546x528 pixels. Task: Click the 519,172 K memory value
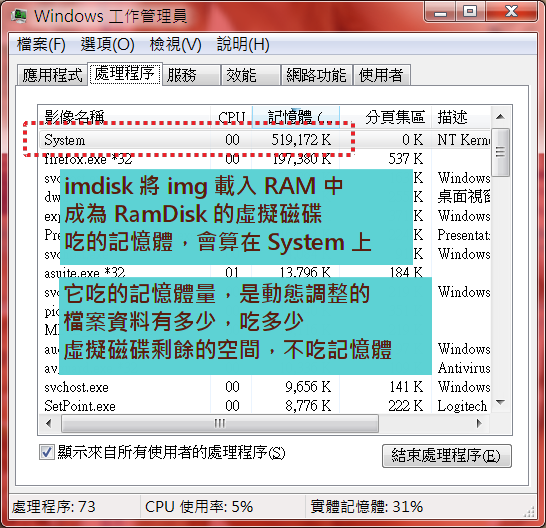coord(301,140)
